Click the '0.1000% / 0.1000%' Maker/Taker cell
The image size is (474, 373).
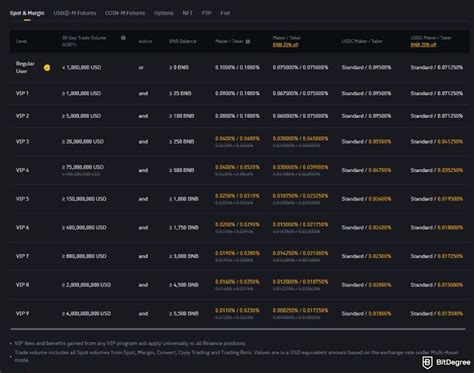(237, 68)
